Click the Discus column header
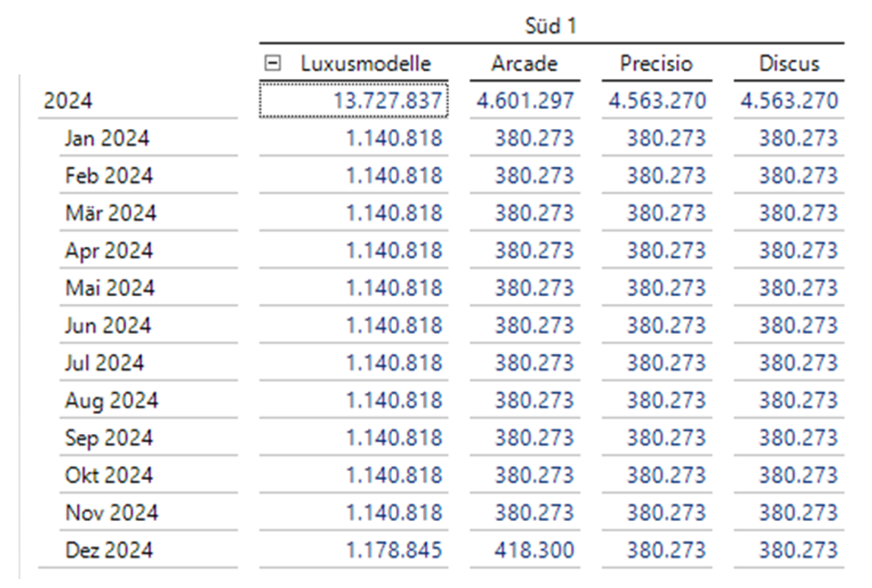Viewport: 872px width, 588px height. pyautogui.click(x=788, y=64)
